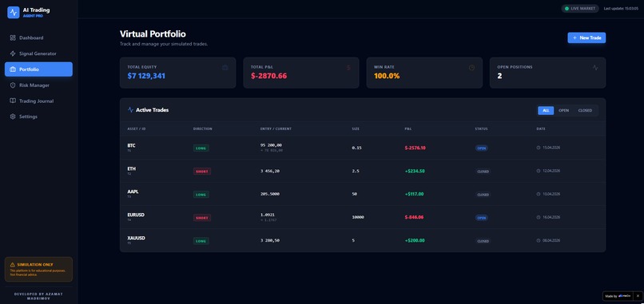Click the clock icon beside 08.04.2026
Screen dimensions: 644x304
[x=539, y=240]
